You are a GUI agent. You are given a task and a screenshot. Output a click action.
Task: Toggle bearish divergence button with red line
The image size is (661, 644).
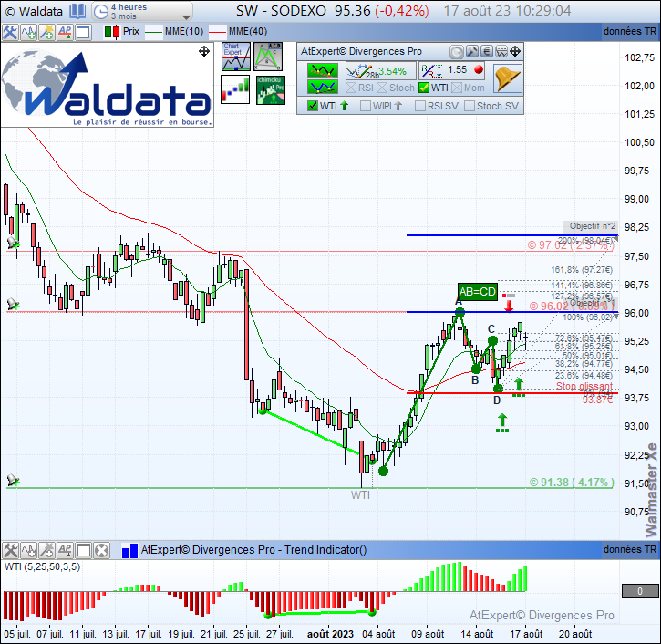pyautogui.click(x=323, y=70)
